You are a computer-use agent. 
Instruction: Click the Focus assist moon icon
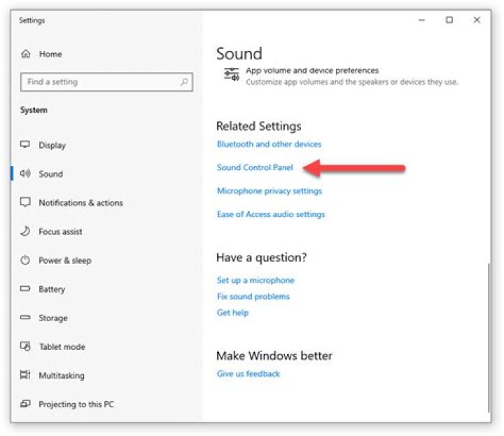click(x=25, y=231)
